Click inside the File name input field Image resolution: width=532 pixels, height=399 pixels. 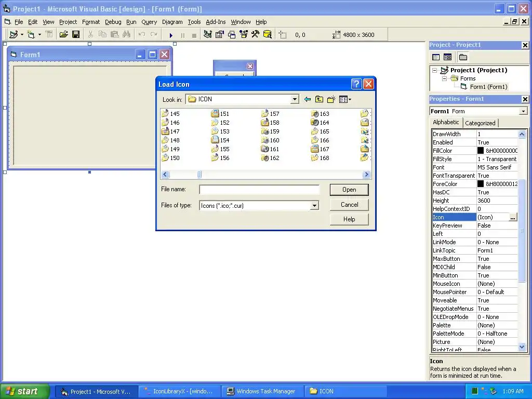pyautogui.click(x=259, y=190)
